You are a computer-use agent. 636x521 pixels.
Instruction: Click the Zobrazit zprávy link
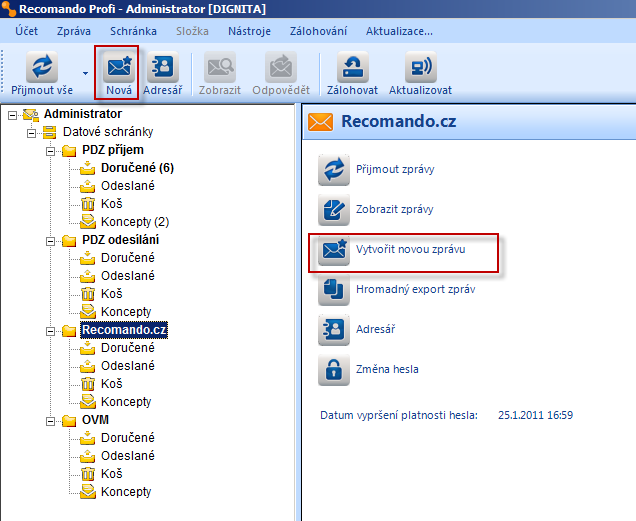pos(395,209)
